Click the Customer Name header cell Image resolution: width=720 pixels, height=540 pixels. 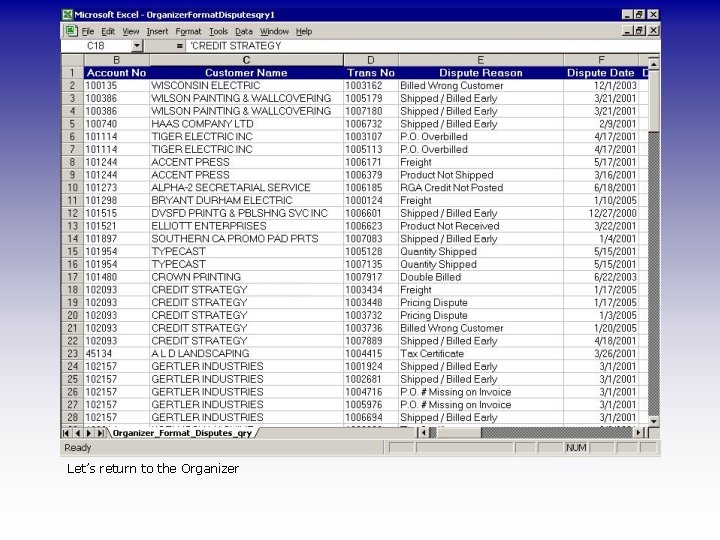246,73
